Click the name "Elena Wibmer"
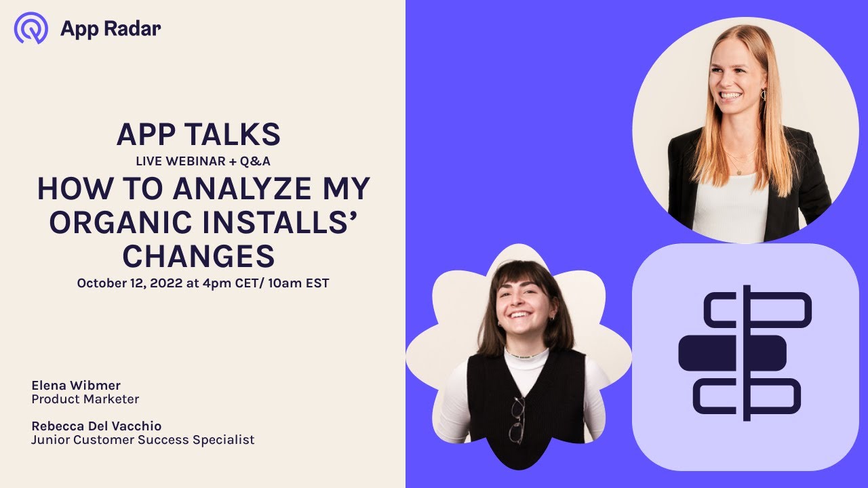This screenshot has width=868, height=488. coord(76,386)
